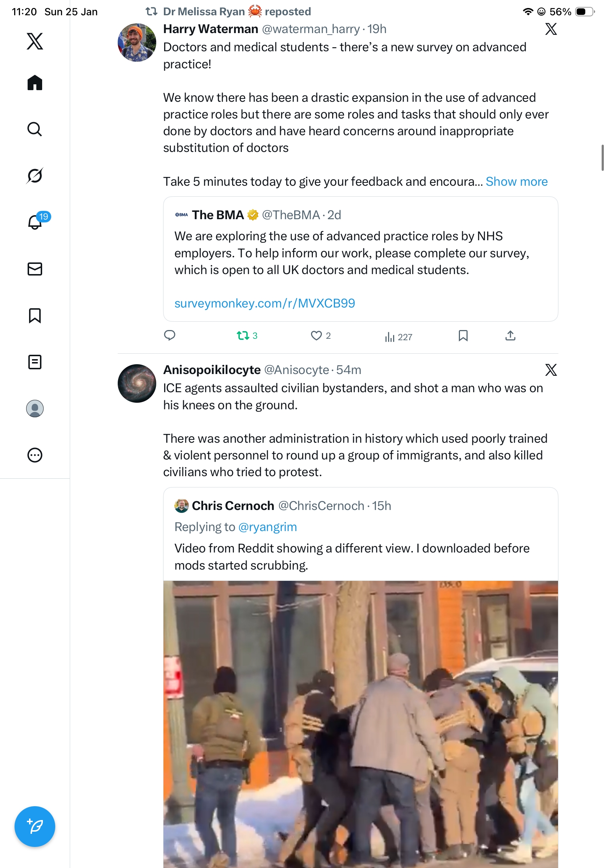606x868 pixels.
Task: Open the Profile icon in sidebar
Action: tap(35, 408)
